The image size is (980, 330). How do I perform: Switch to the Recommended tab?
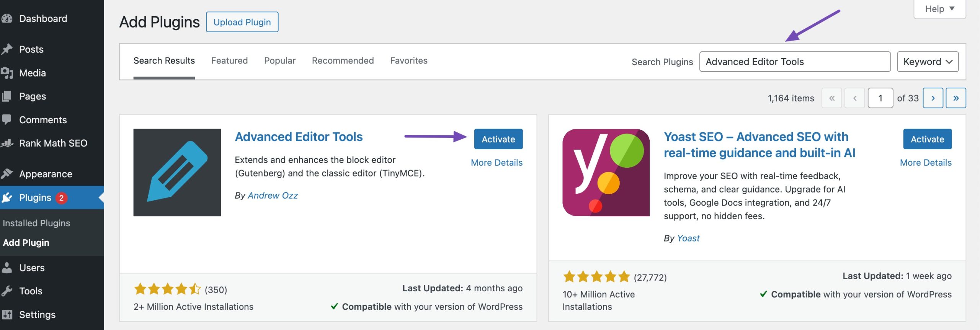coord(343,60)
